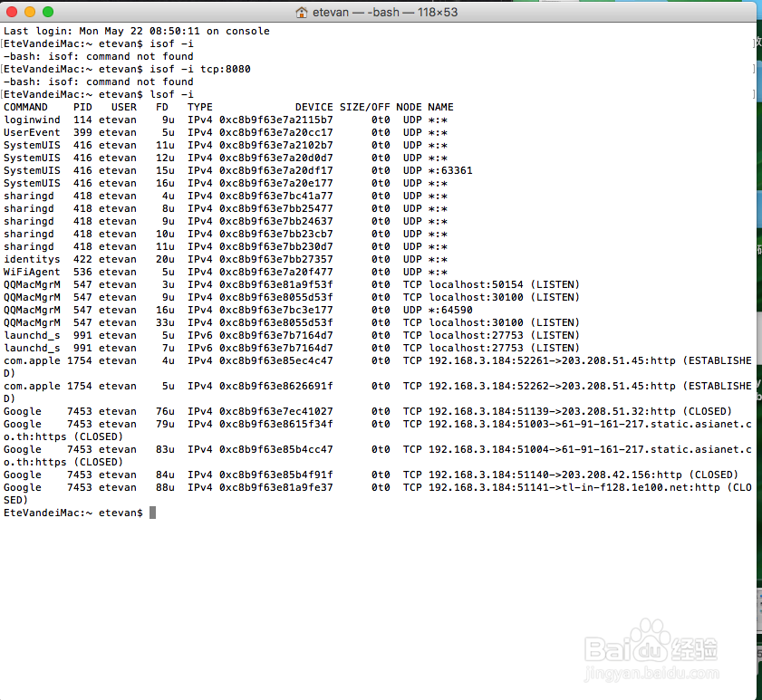The width and height of the screenshot is (762, 700).
Task: Click device value '0xc8b9f63e7bb27357'
Action: (x=276, y=259)
